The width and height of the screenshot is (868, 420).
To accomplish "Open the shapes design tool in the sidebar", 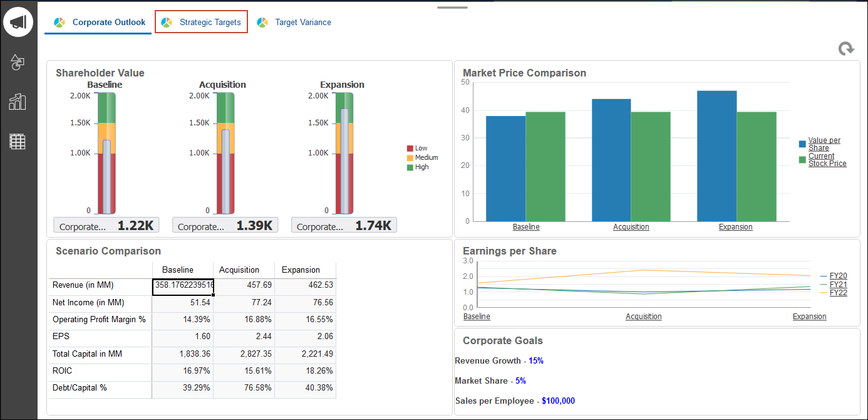I will [18, 62].
